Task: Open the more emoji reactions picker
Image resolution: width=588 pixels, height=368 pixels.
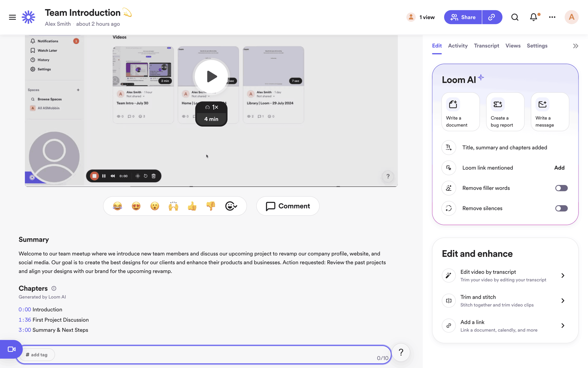Action: pos(231,206)
